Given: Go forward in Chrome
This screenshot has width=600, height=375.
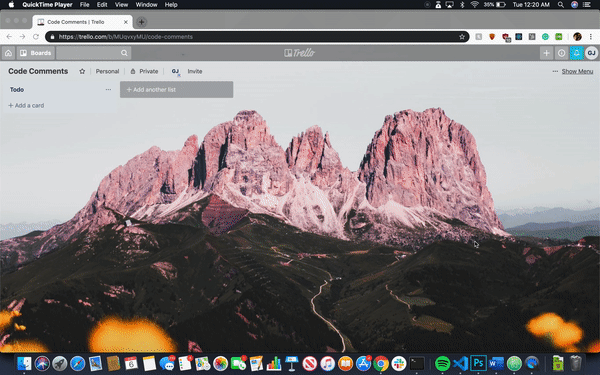Looking at the screenshot, I should pos(22,37).
